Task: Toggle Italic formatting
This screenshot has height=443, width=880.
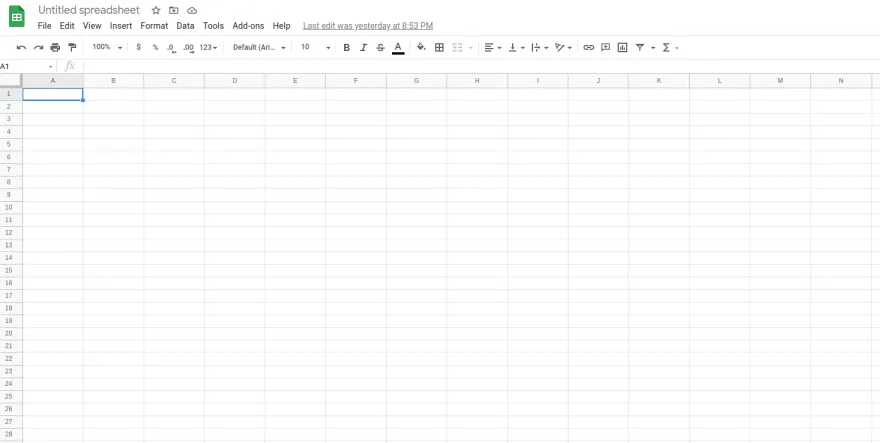Action: (x=363, y=47)
